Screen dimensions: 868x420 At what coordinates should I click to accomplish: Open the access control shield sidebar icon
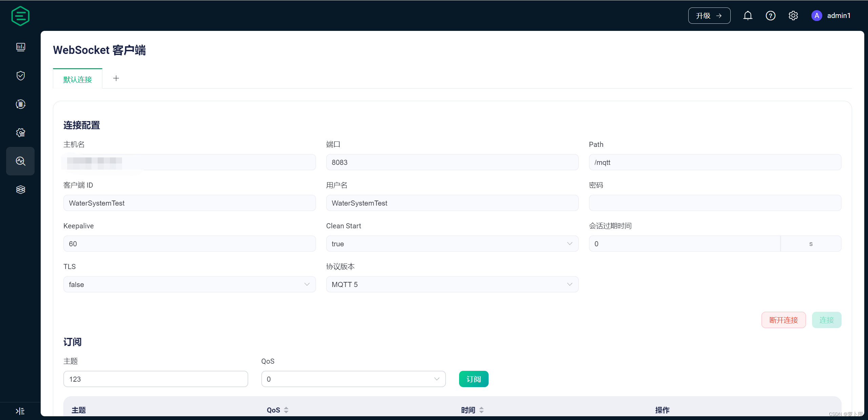[x=21, y=76]
